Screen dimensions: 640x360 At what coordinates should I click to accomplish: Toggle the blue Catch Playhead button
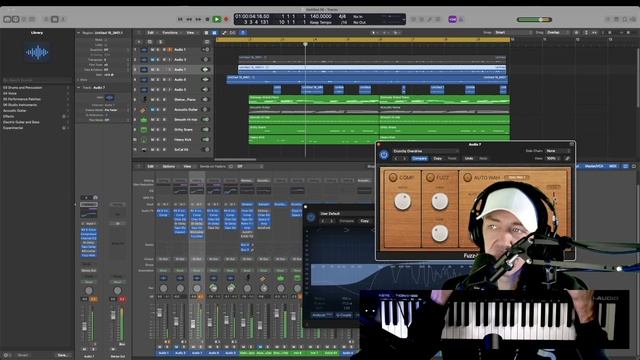click(243, 33)
